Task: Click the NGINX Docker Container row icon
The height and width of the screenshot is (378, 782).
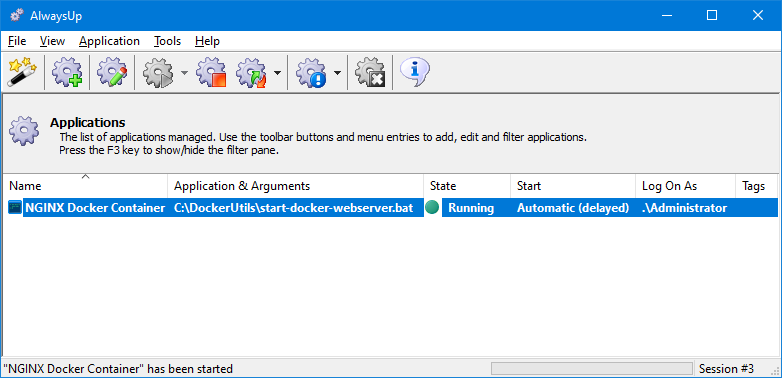Action: 15,208
